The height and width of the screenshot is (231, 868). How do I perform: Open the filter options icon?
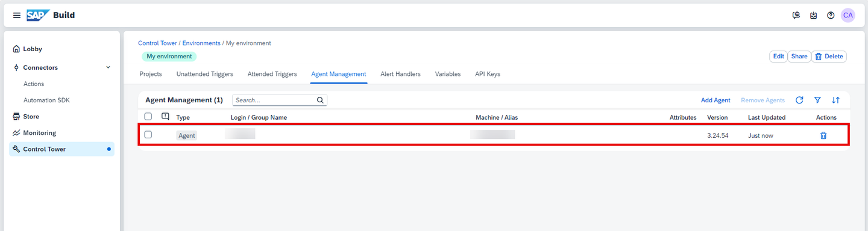click(817, 100)
